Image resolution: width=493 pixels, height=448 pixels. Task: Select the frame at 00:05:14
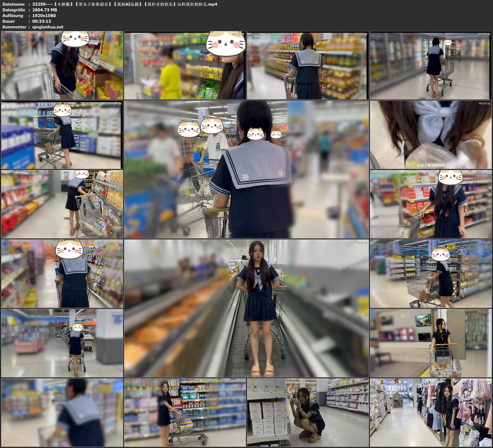(x=308, y=65)
